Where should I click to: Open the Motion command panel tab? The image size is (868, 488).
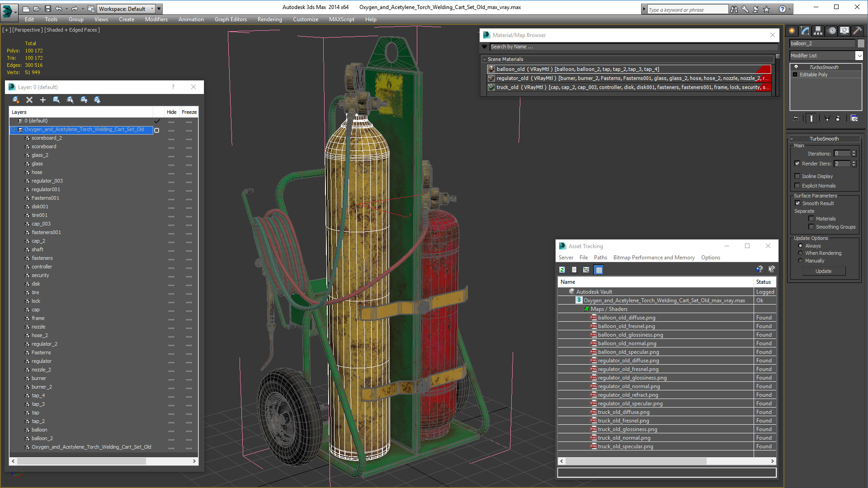832,31
